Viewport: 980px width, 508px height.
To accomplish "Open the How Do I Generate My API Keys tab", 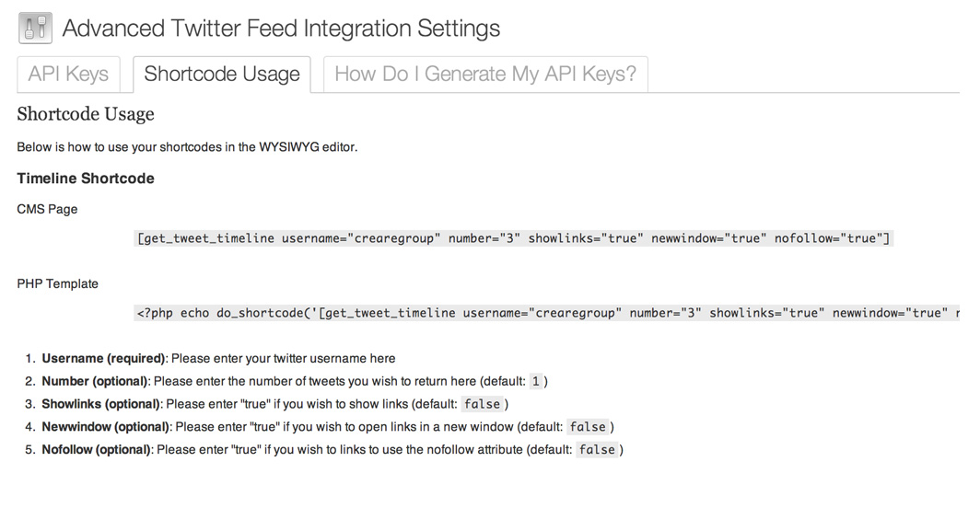I will (x=485, y=74).
